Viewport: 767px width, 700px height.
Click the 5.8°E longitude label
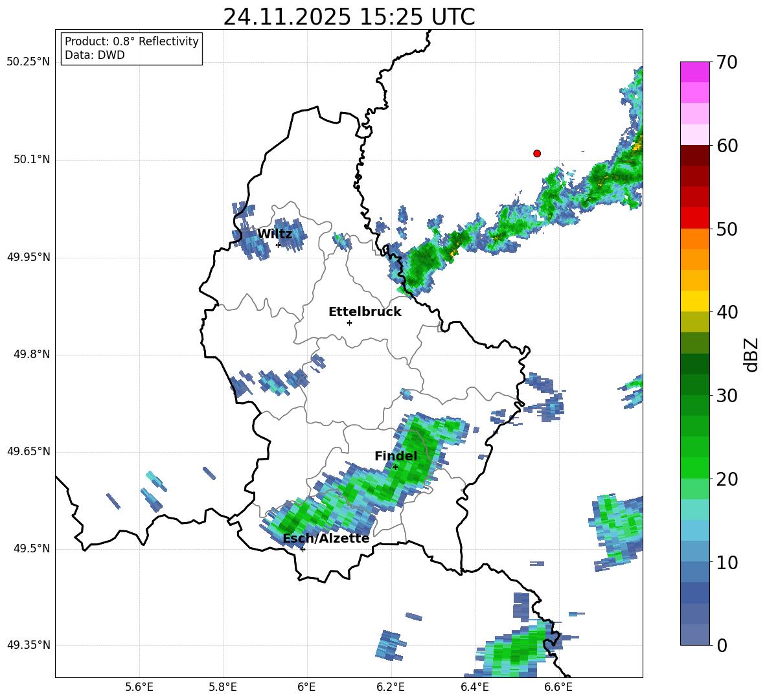[x=223, y=687]
